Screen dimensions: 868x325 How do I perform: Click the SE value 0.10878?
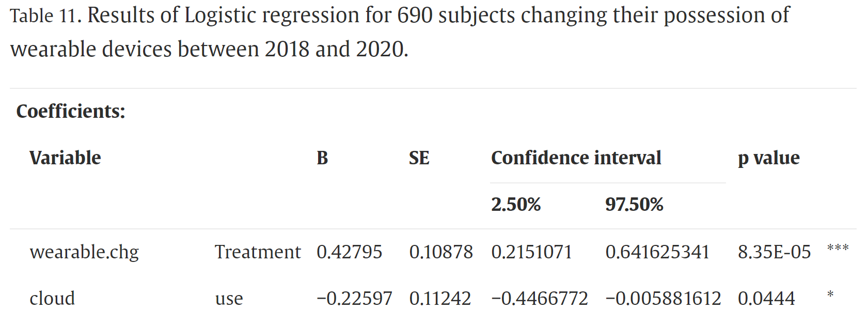coord(441,252)
